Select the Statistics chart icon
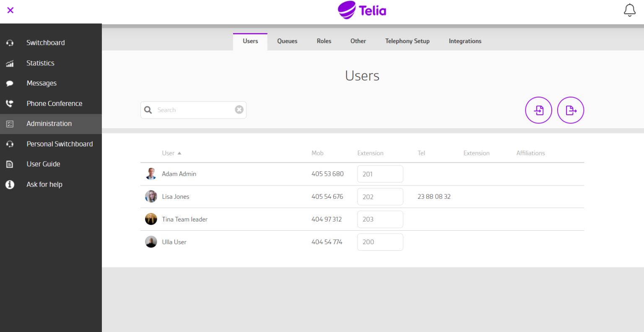The width and height of the screenshot is (644, 332). (9, 63)
